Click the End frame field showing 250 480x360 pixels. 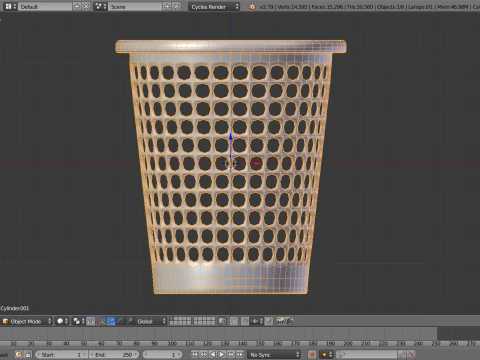(x=115, y=354)
